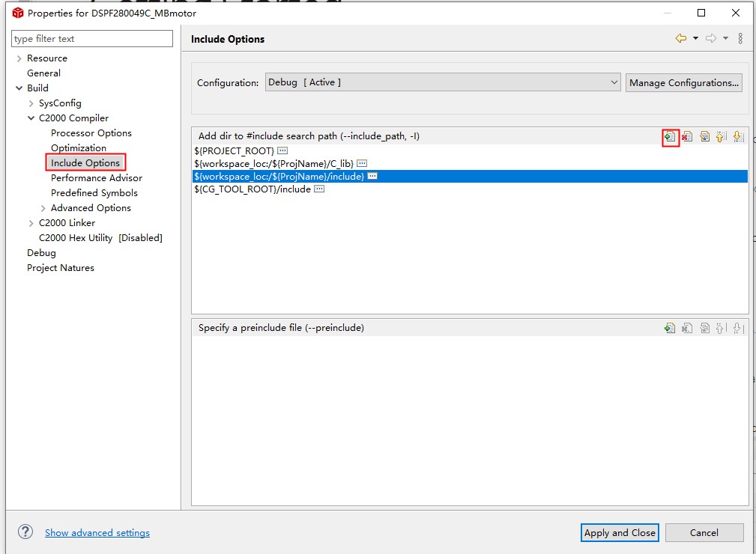Add a preinclude file entry
The height and width of the screenshot is (554, 756).
click(x=670, y=328)
